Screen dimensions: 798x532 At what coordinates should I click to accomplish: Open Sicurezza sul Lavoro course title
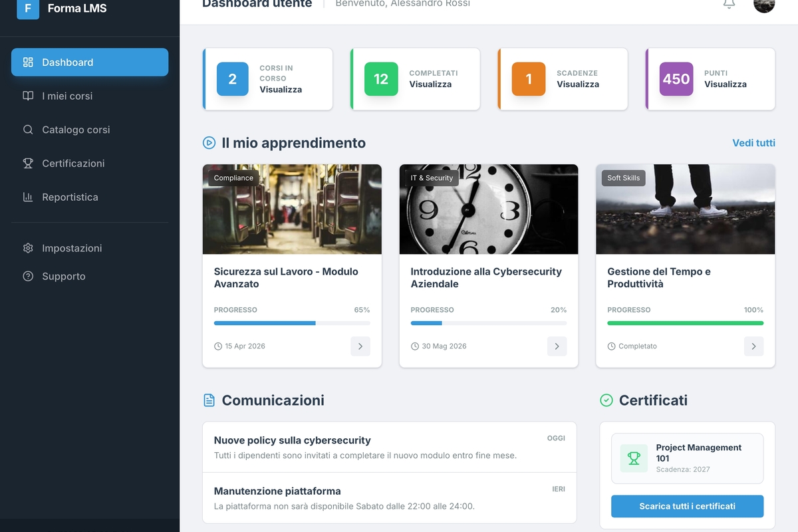pyautogui.click(x=286, y=278)
